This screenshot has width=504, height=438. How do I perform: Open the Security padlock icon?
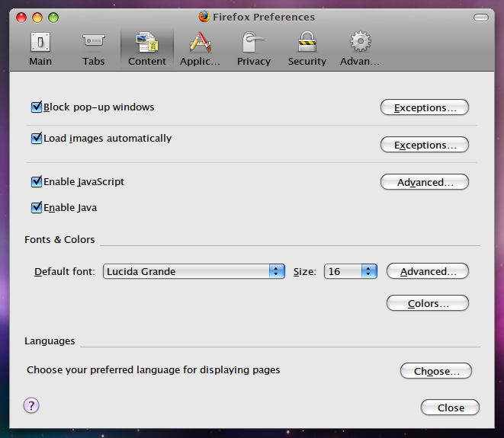coord(307,42)
